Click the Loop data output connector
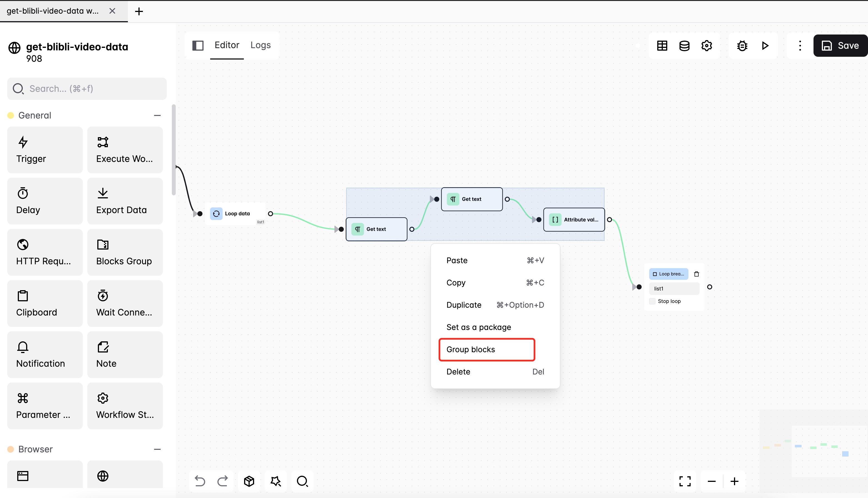 270,214
